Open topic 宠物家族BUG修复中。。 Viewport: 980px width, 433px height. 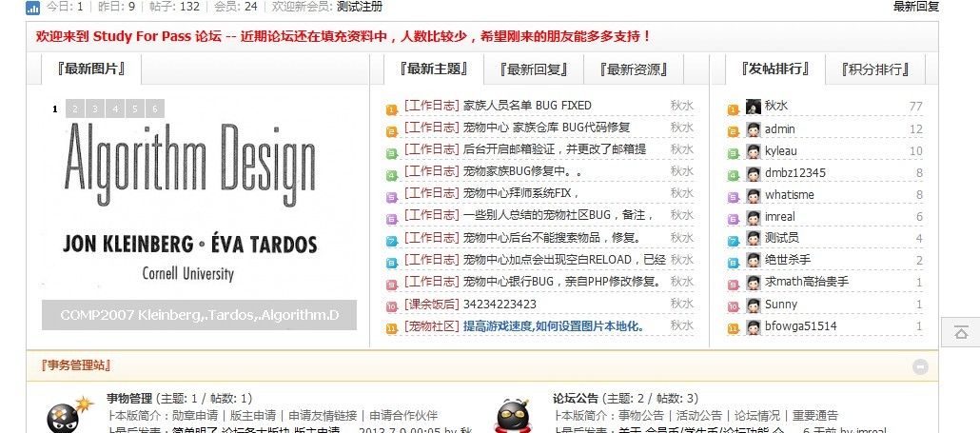[522, 171]
